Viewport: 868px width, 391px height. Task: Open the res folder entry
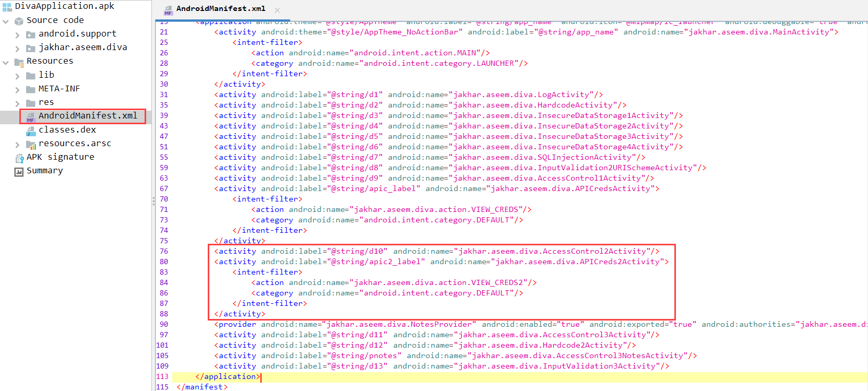coord(46,102)
